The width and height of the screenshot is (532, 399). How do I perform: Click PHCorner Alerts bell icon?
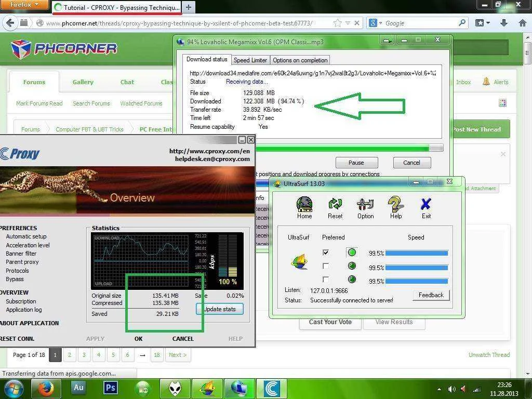click(x=486, y=82)
